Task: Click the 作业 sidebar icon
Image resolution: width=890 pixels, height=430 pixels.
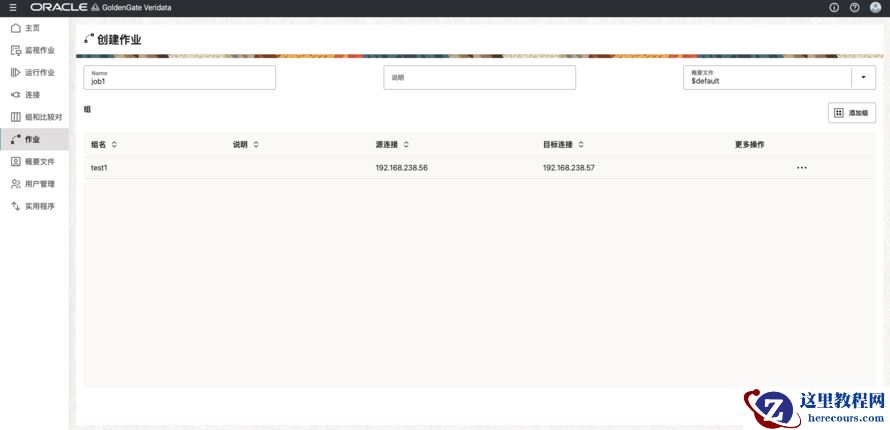Action: pyautogui.click(x=16, y=139)
